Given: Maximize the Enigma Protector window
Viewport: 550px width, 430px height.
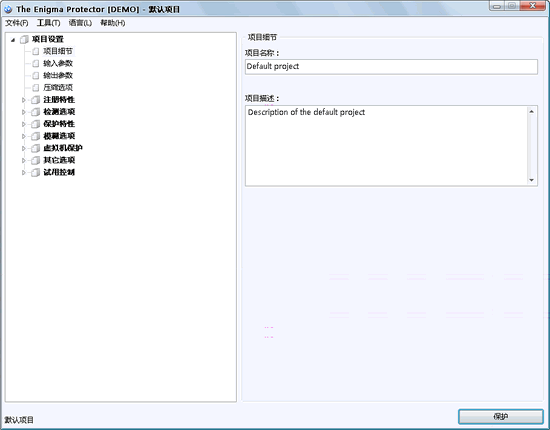Looking at the screenshot, I should pos(512,6).
